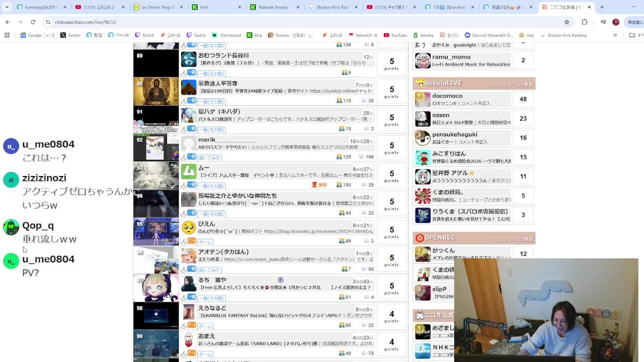The image size is (644, 362).
Task: Open the Yahoo!メール bookmark
Action: [363, 35]
